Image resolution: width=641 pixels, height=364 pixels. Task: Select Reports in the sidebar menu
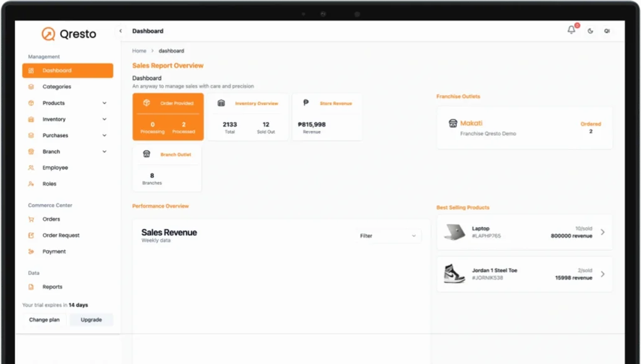53,287
